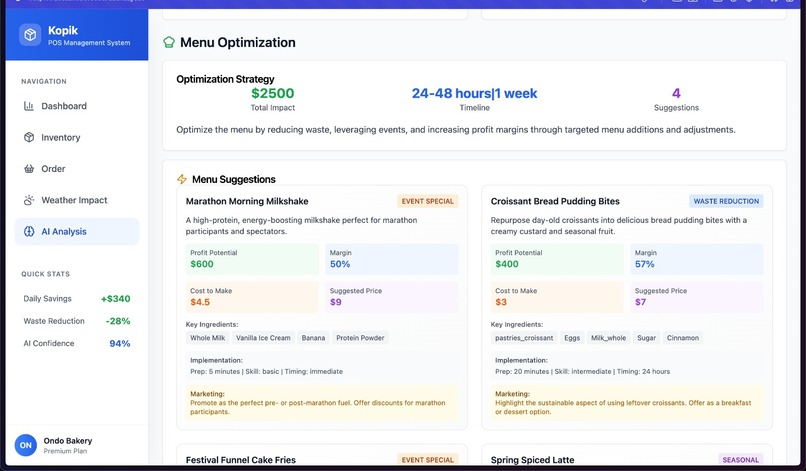Click the Kopik box logo icon
This screenshot has height=471, width=806.
(30, 35)
